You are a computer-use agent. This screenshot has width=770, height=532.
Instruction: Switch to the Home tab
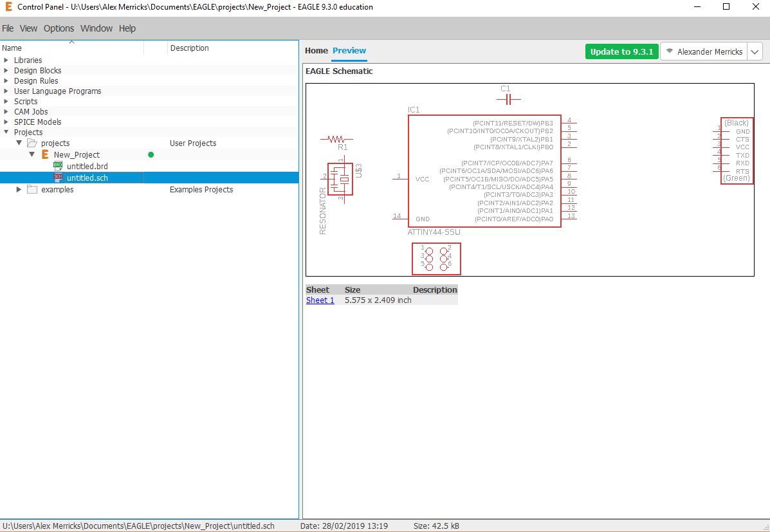[316, 51]
